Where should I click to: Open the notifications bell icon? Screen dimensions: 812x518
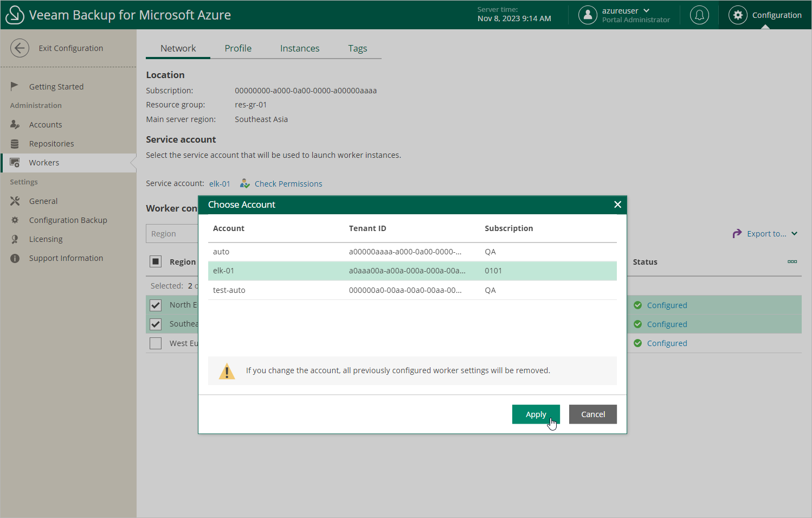click(x=699, y=15)
